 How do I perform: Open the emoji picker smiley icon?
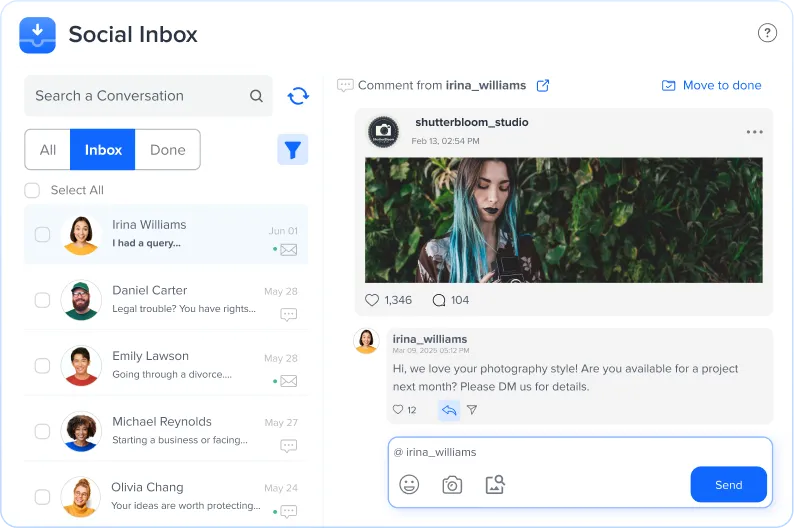(x=409, y=484)
